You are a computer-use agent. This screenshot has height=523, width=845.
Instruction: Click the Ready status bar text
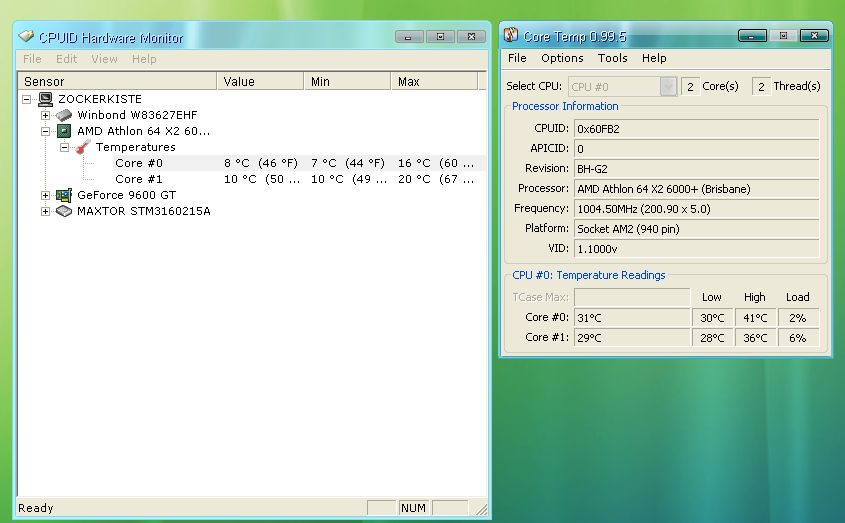(x=36, y=508)
